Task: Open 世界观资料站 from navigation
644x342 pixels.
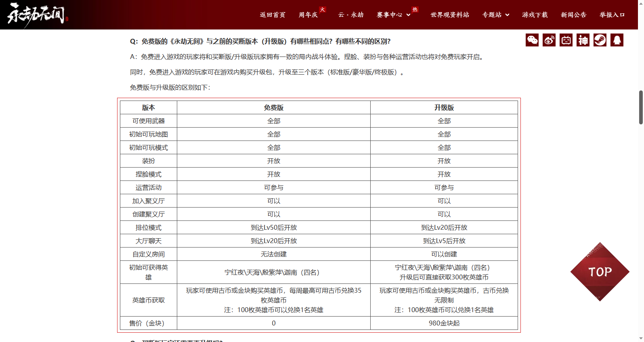Action: click(450, 15)
